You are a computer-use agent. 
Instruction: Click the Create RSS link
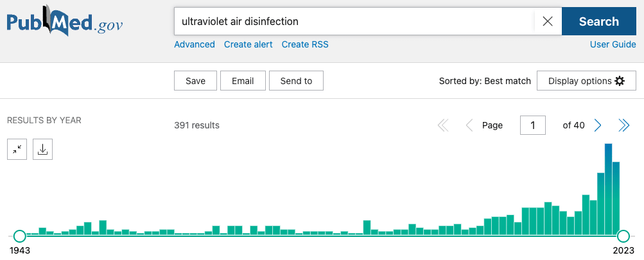click(x=305, y=44)
